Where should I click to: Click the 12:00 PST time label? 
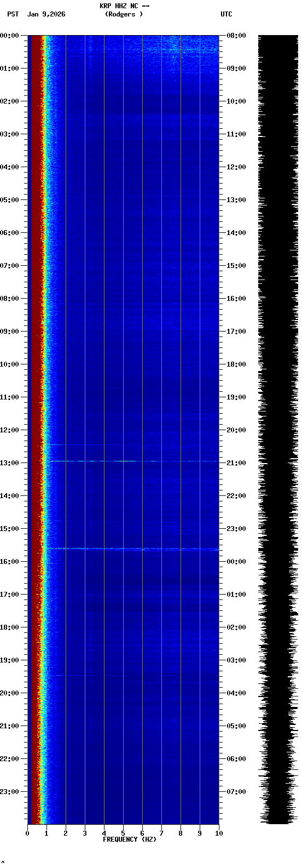coord(9,430)
